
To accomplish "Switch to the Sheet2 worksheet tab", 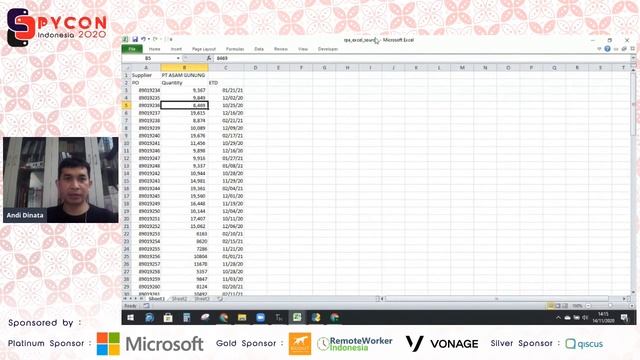I will [x=179, y=299].
